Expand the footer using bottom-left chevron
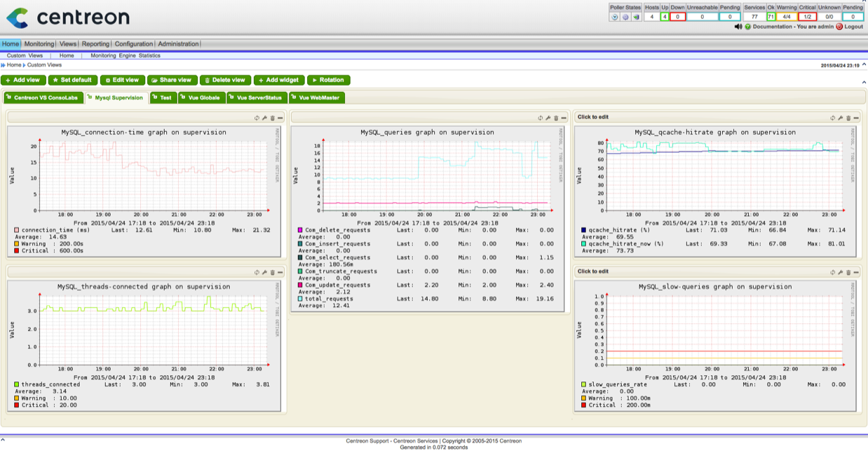 tap(3, 440)
